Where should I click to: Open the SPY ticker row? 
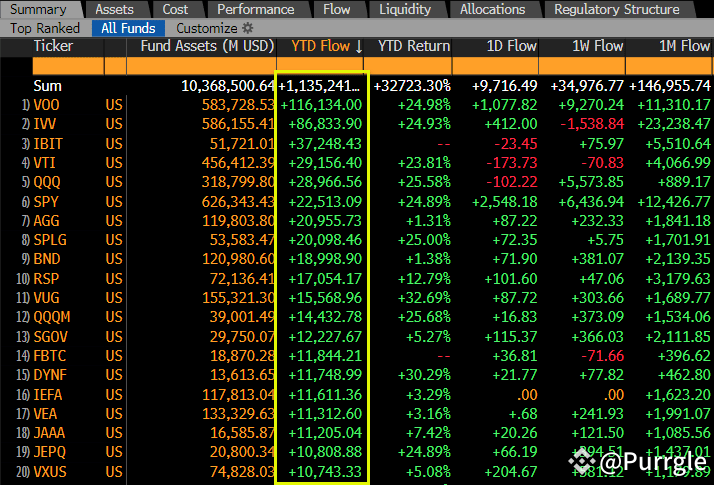point(46,202)
